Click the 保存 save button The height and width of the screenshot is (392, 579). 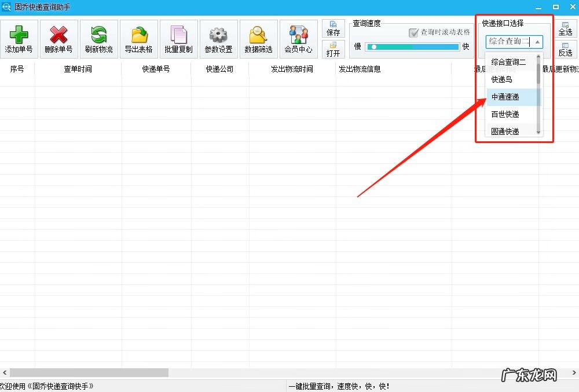333,28
